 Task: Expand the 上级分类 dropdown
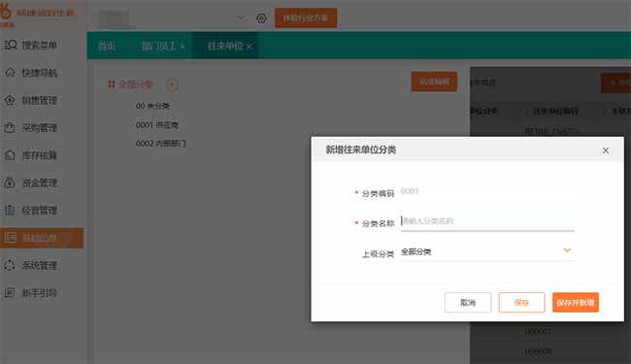(567, 250)
